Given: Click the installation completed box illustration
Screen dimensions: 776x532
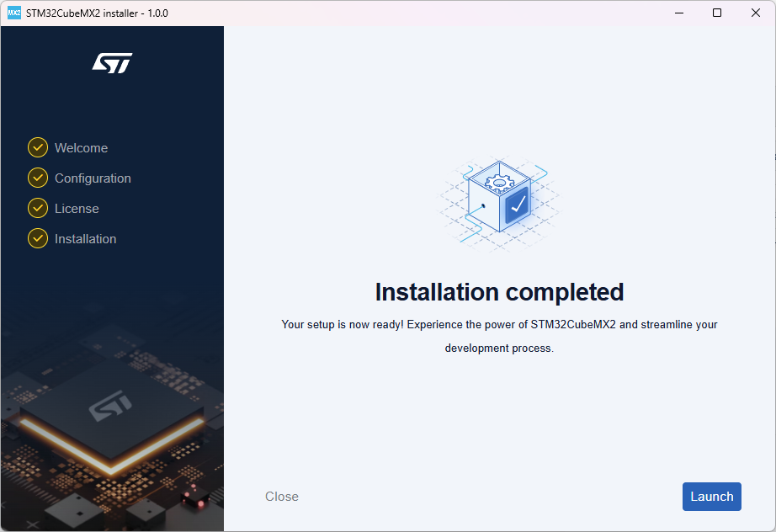Looking at the screenshot, I should click(499, 203).
